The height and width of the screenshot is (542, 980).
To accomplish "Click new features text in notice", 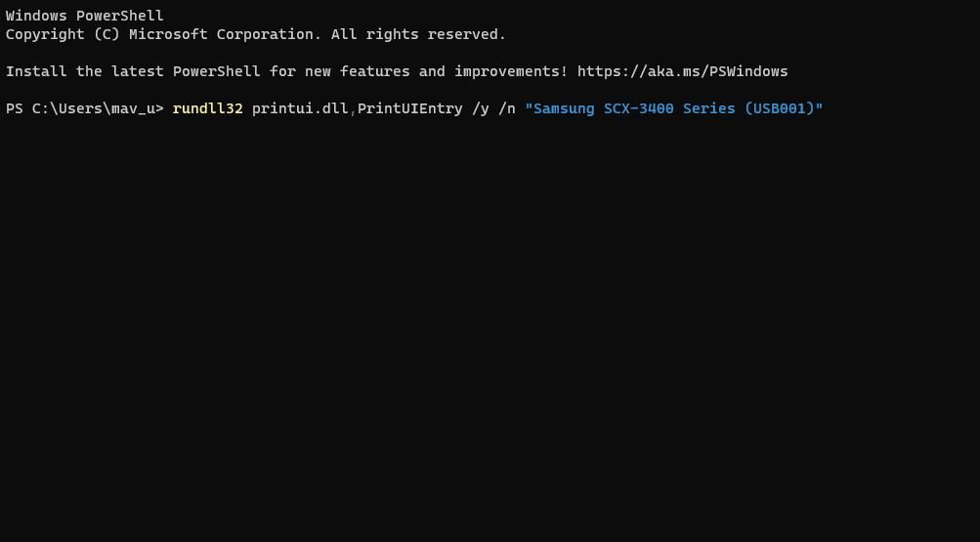I will [x=358, y=71].
